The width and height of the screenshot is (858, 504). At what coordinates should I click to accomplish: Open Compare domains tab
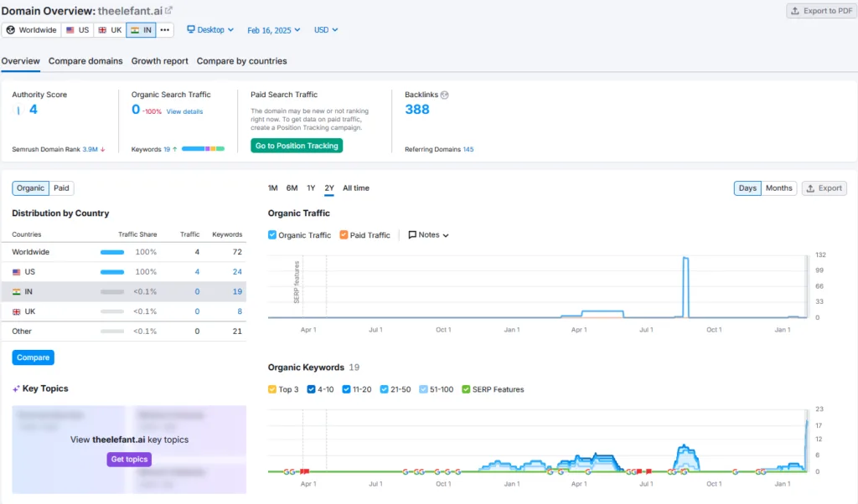85,61
